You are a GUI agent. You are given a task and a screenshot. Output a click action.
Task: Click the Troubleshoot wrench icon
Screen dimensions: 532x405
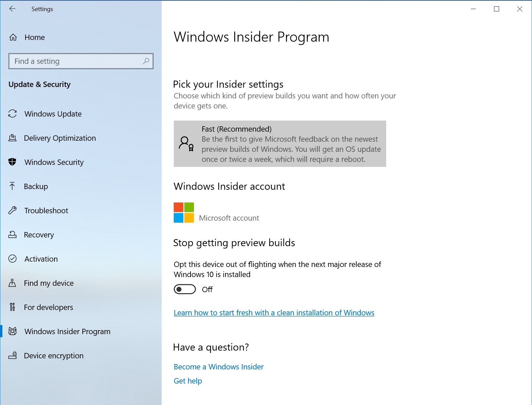click(12, 211)
